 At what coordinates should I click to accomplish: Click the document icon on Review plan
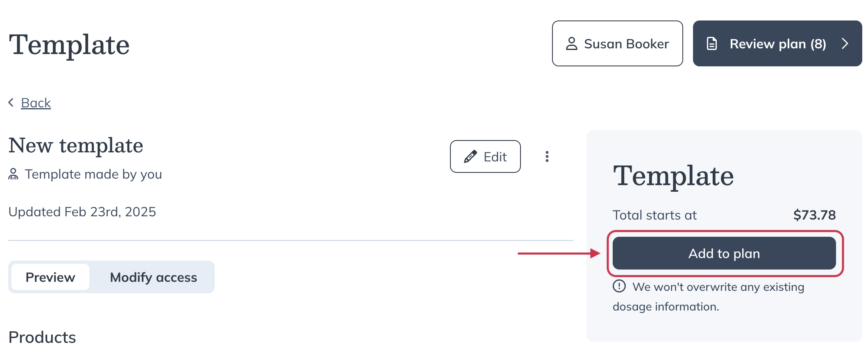click(712, 43)
